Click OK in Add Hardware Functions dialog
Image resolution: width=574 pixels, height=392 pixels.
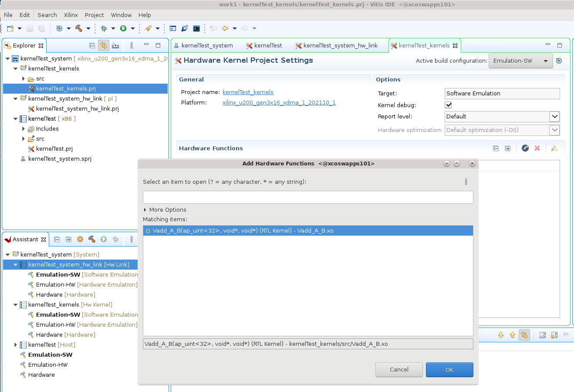click(449, 369)
